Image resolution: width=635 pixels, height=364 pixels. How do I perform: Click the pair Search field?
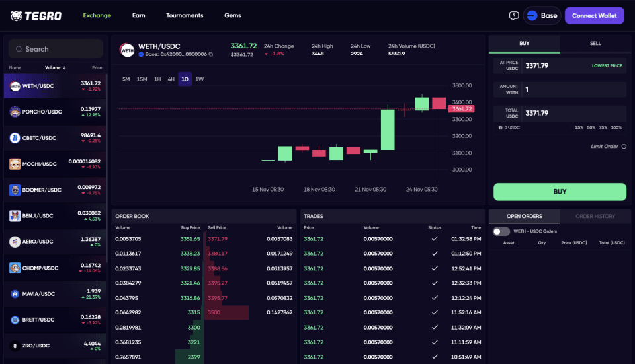[x=56, y=49]
